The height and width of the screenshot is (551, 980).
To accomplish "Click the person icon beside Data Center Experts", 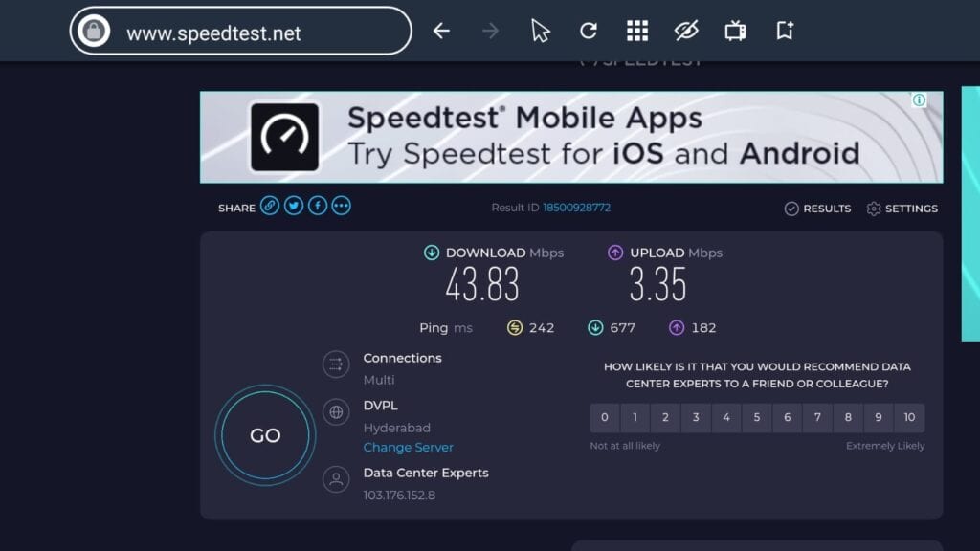I will click(336, 479).
